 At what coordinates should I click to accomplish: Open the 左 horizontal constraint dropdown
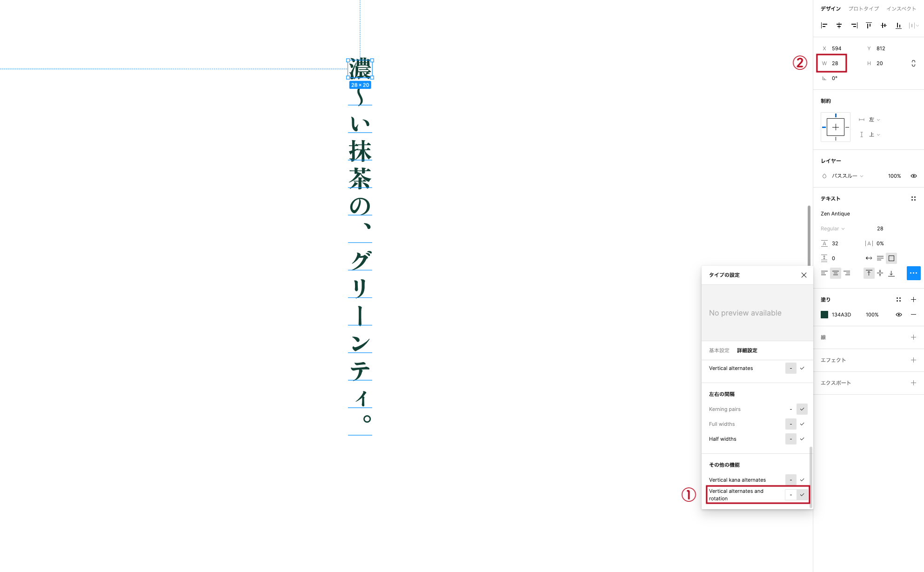873,120
